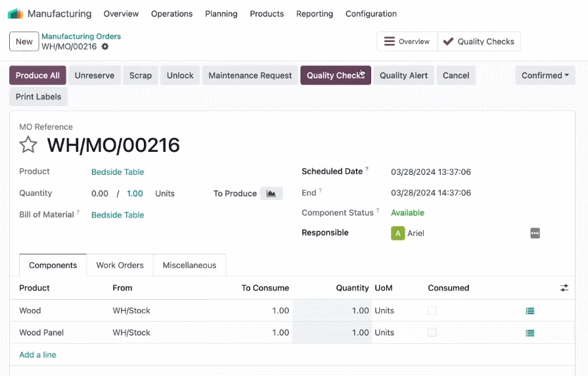Open details list icon for Wood Panel row
This screenshot has width=588, height=376.
point(530,333)
